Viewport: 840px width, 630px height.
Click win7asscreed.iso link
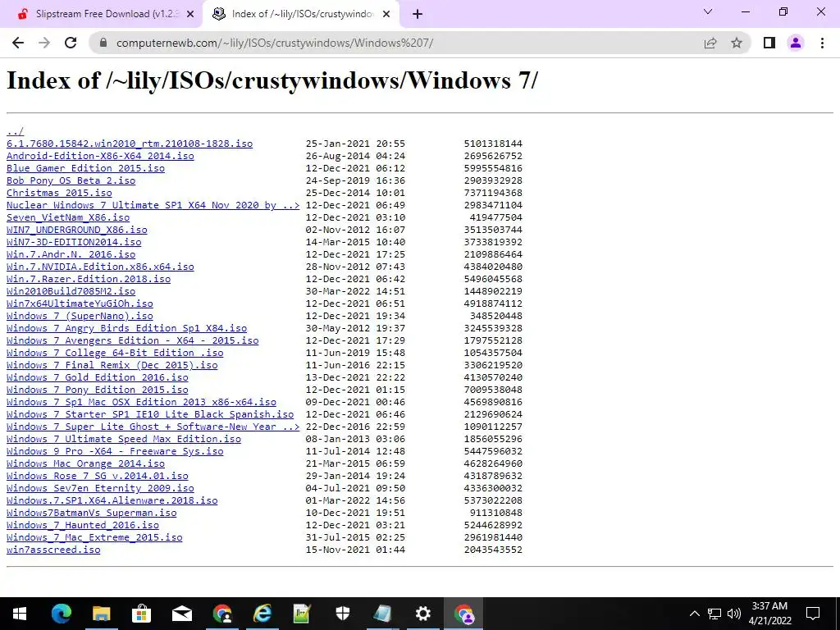click(53, 550)
